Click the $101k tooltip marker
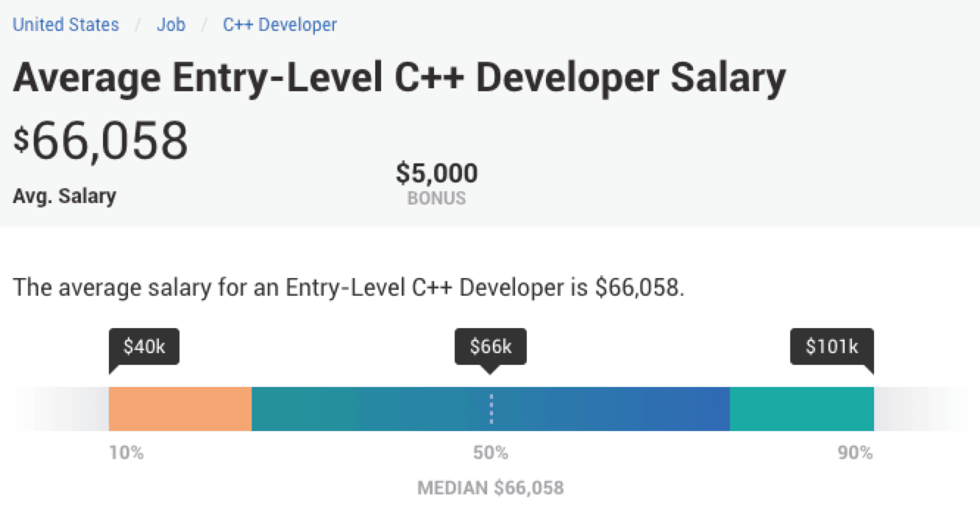The width and height of the screenshot is (980, 512). click(x=832, y=346)
